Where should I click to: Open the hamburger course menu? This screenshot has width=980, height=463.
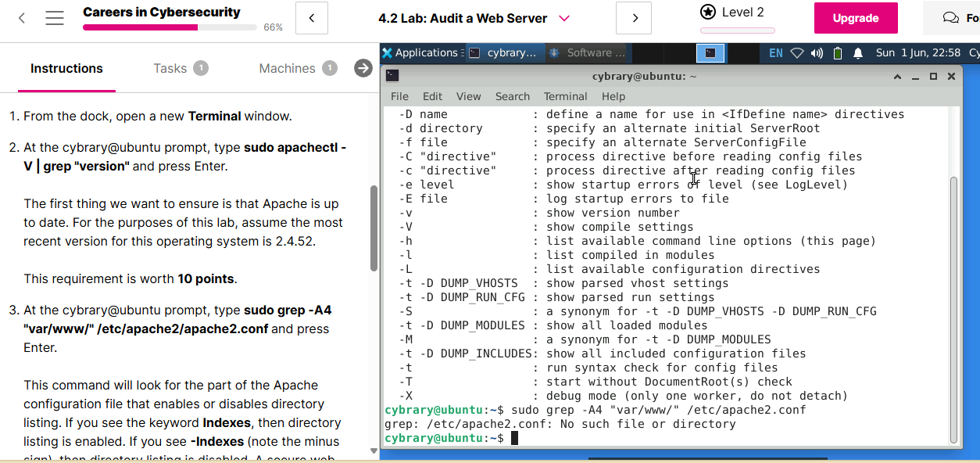pyautogui.click(x=55, y=18)
